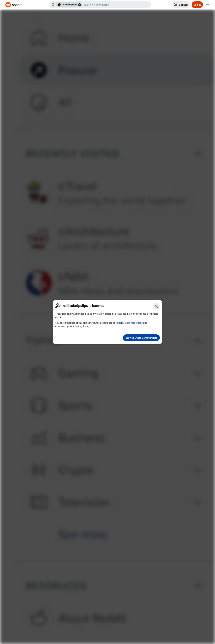Click the Reddit logo in header

pos(14,5)
